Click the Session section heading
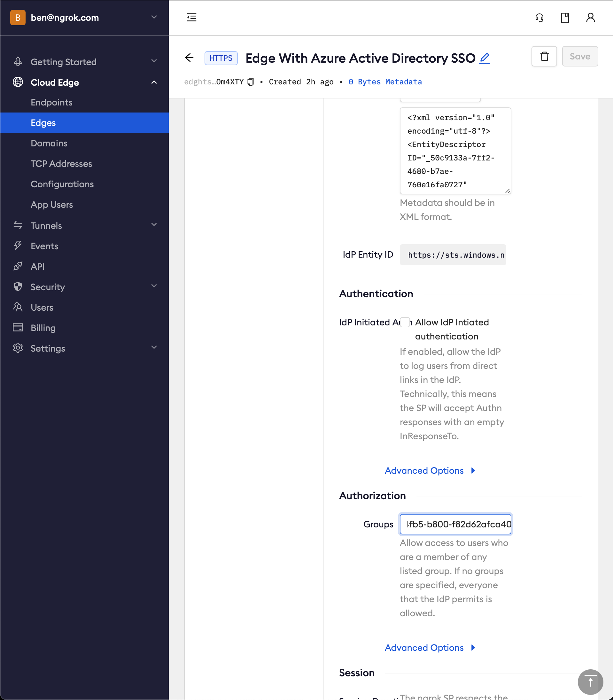The height and width of the screenshot is (700, 613). coord(357,673)
